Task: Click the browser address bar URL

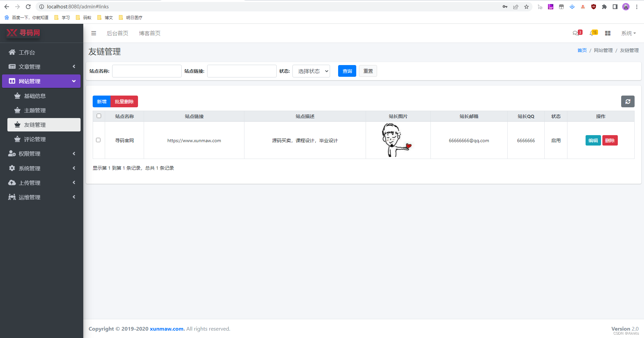Action: (78, 7)
